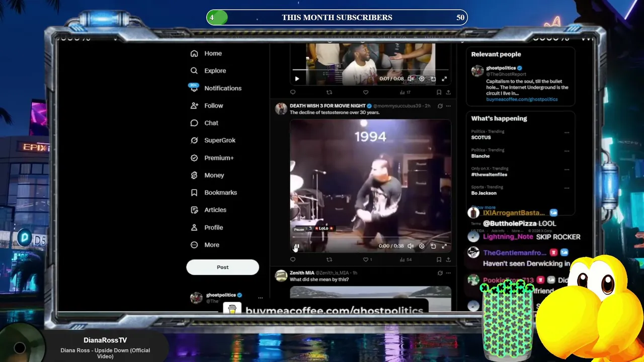
Task: Share the DEATH WISH 3 post
Action: coord(448,259)
